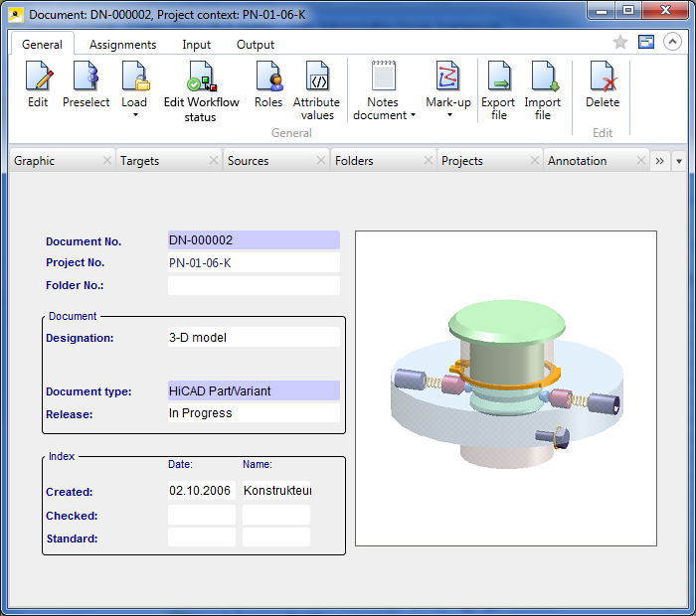This screenshot has height=616, width=696.
Task: Add to favorites with star icon
Action: coord(620,42)
